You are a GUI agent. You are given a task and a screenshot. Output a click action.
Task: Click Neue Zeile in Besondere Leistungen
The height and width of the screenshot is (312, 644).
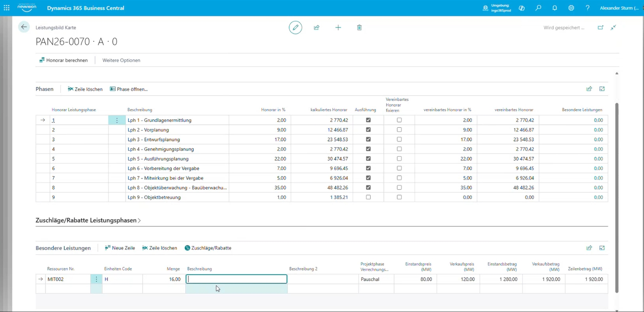(x=120, y=248)
